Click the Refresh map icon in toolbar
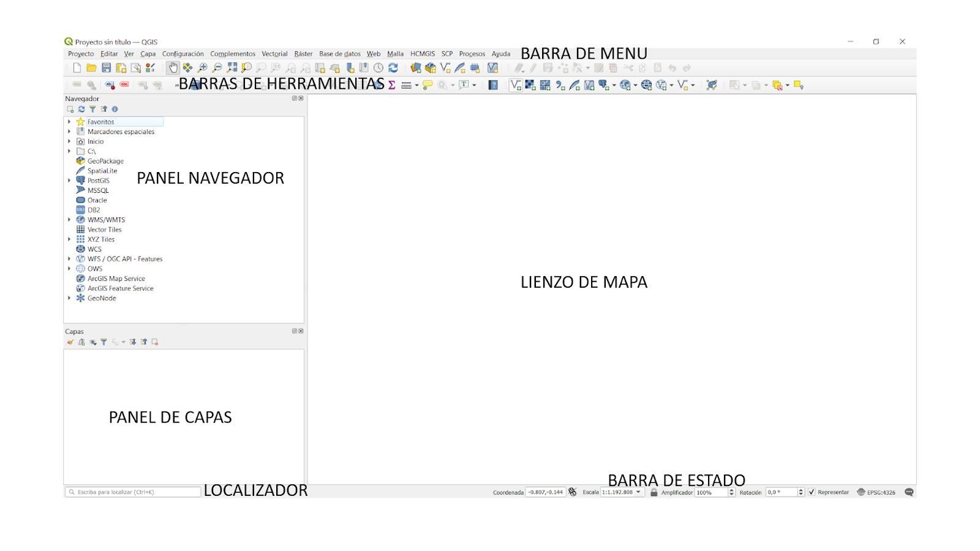Viewport: 980px width, 551px height. pos(393,68)
